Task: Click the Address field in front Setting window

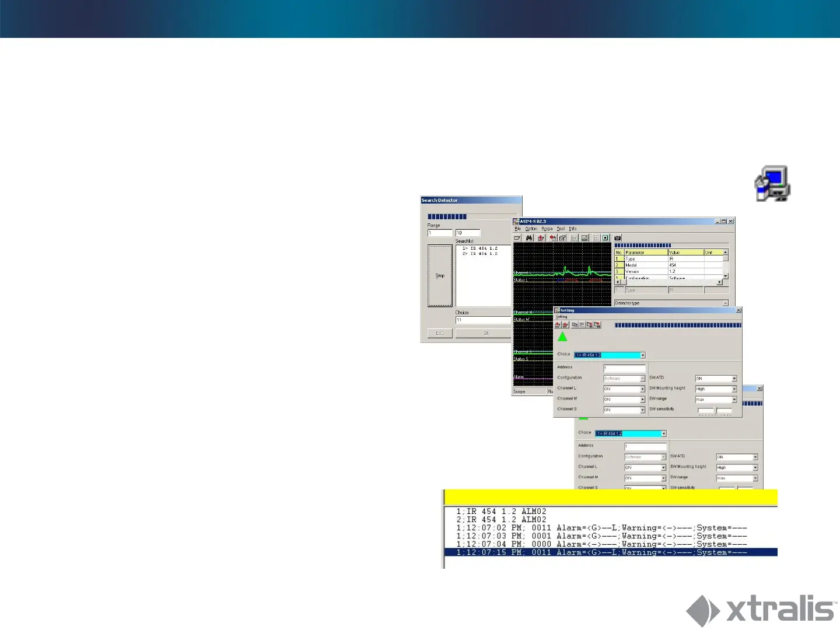Action: pos(624,368)
